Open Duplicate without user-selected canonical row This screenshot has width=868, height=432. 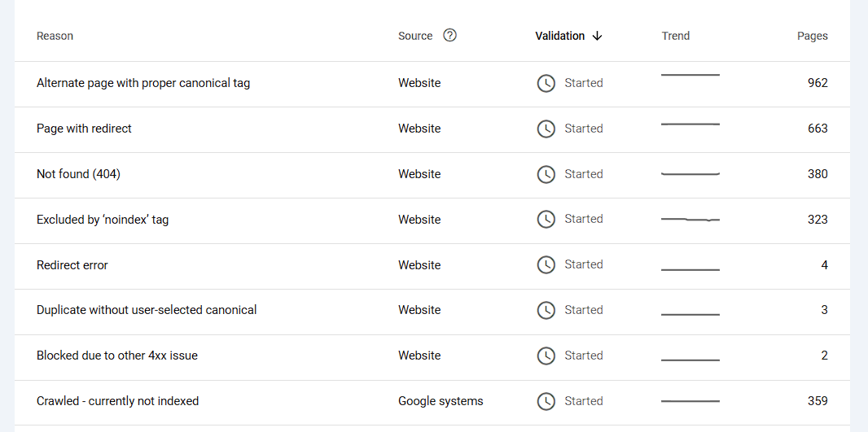(147, 310)
